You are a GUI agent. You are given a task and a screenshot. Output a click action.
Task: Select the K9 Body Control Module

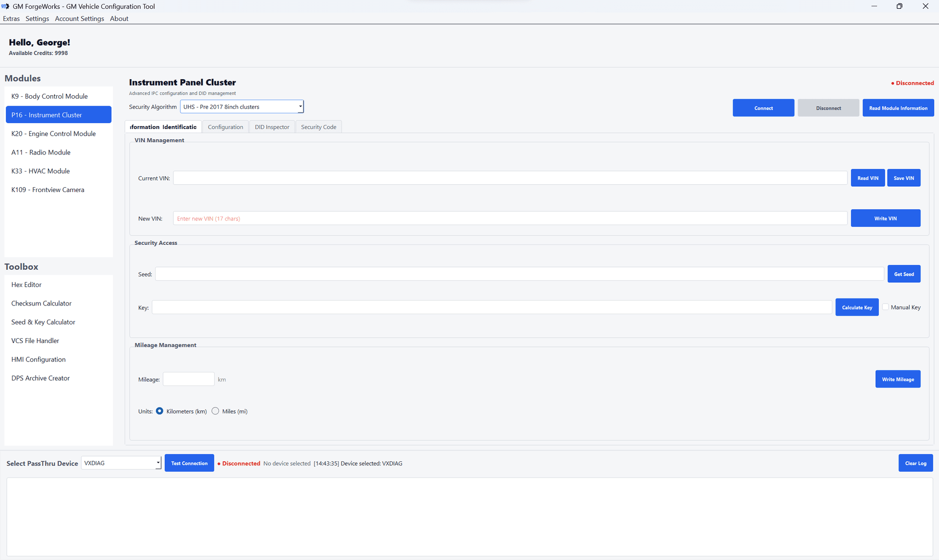tap(49, 96)
